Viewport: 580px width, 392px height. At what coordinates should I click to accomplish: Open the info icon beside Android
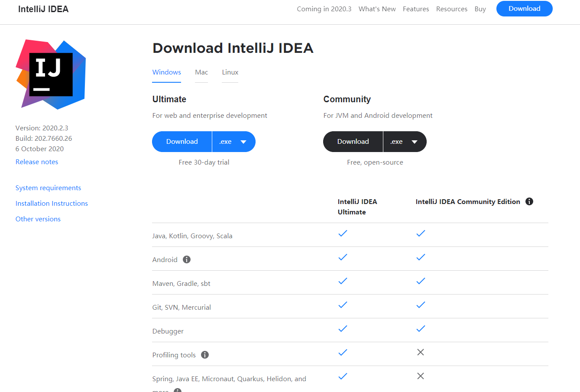pos(187,259)
